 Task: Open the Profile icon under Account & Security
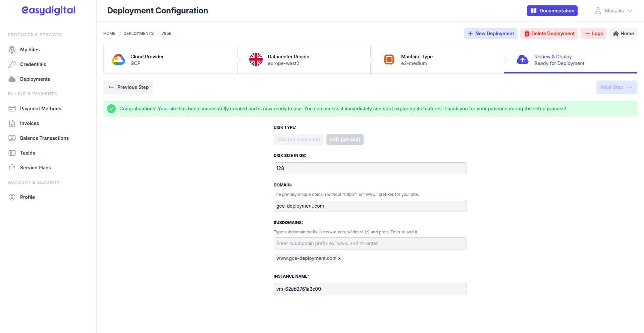click(x=12, y=197)
